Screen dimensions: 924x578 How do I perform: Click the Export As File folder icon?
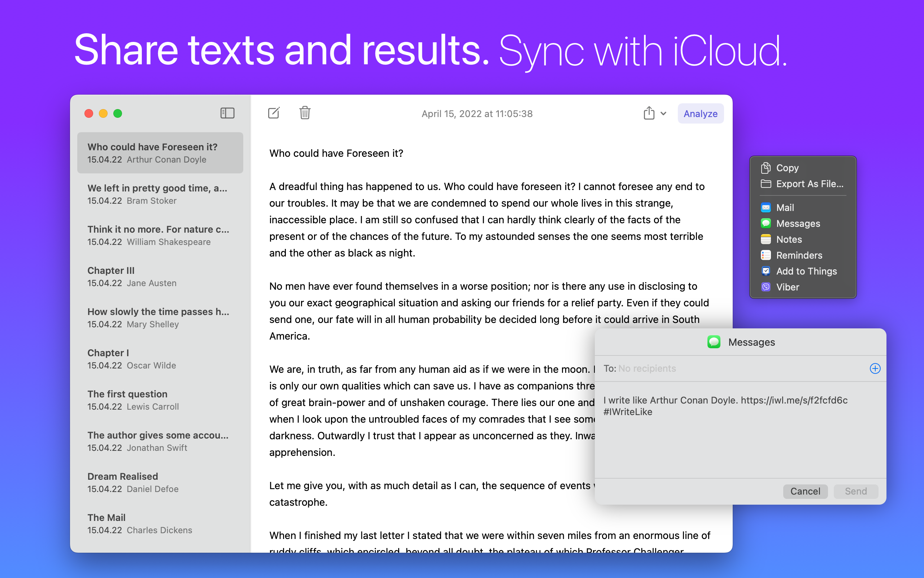[x=766, y=184]
